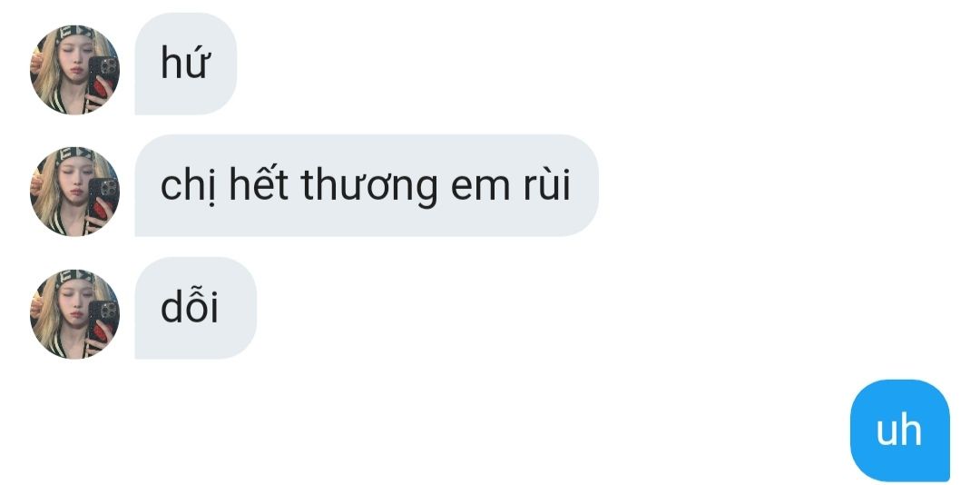Click the word "rùi" in the message
Image resolution: width=980 pixels, height=485 pixels.
547,184
